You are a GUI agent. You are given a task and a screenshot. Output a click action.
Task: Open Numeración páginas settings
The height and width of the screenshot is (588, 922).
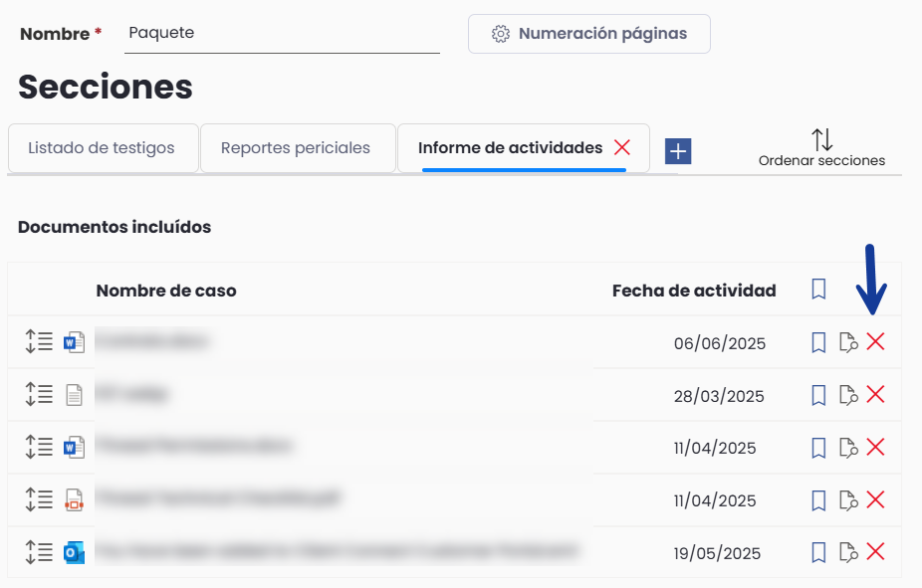(589, 34)
